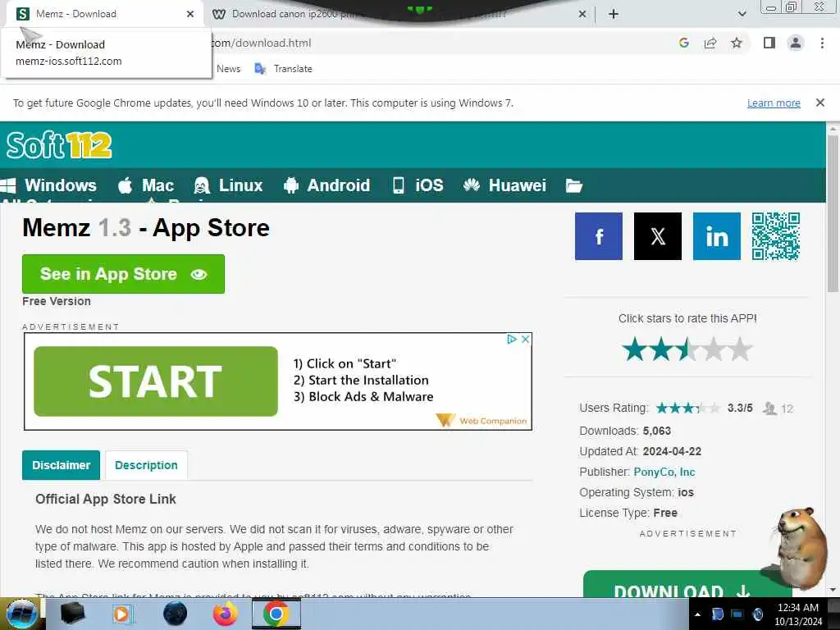This screenshot has width=840, height=630.
Task: Open the Windows Start button
Action: [x=21, y=614]
